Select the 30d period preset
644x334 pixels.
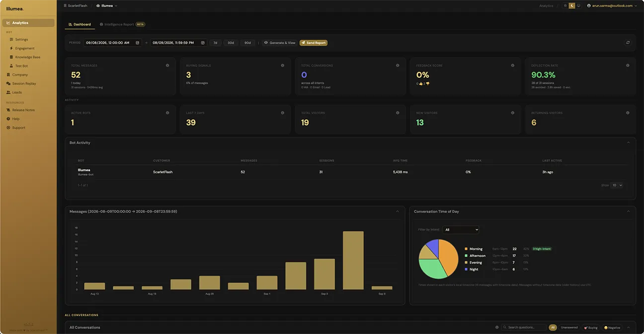click(231, 43)
